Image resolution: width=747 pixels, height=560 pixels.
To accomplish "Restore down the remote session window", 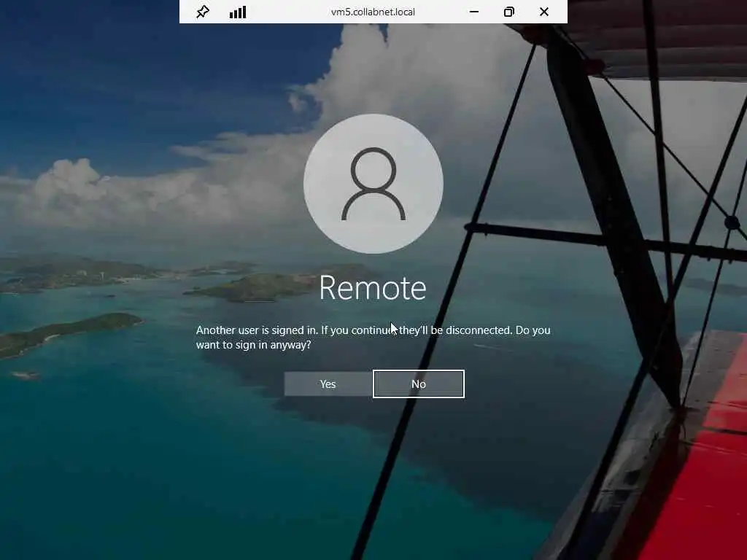I will [508, 12].
